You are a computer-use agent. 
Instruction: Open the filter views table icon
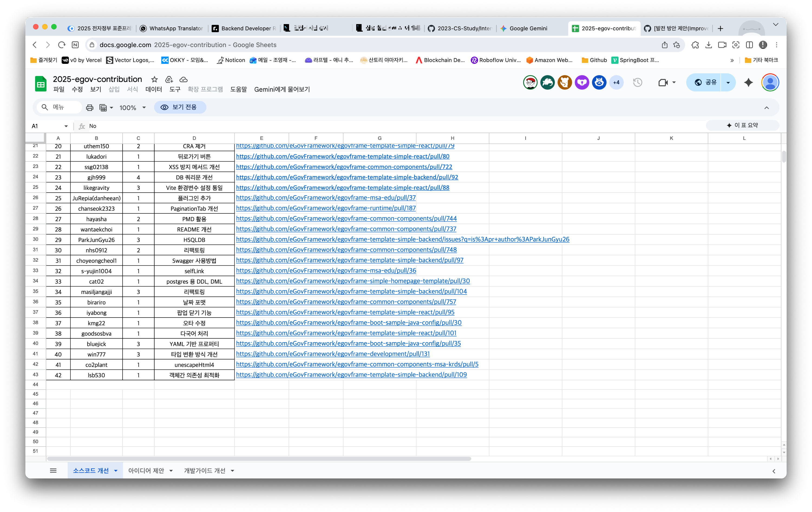coord(103,108)
